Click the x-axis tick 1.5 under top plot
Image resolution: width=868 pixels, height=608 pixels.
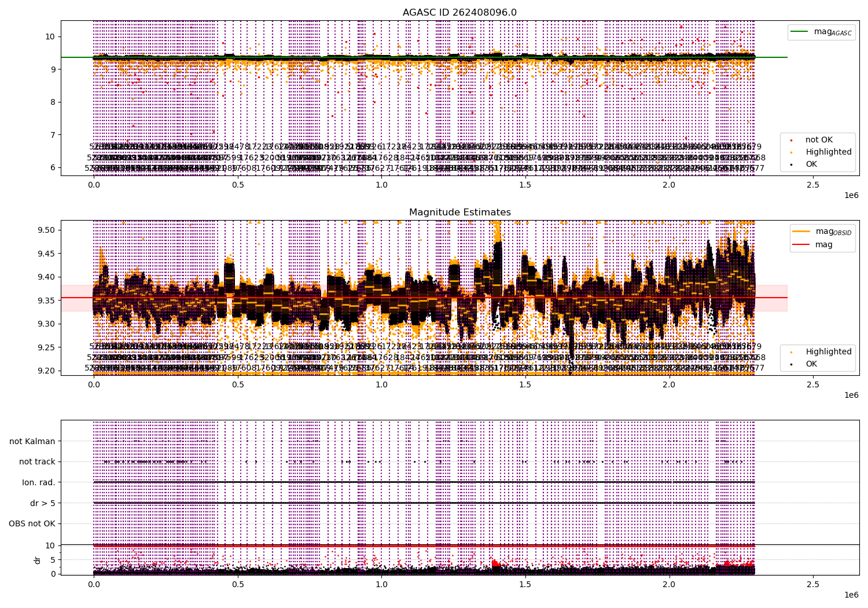click(525, 185)
